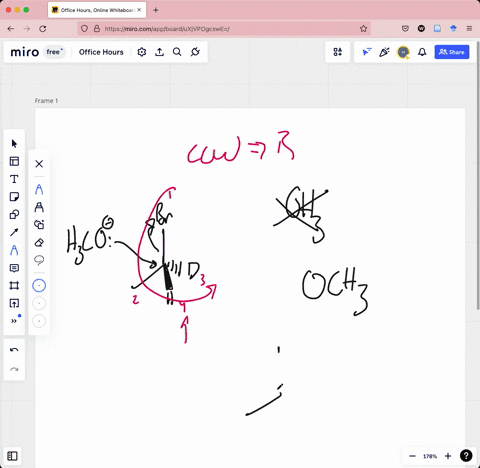The image size is (480, 468).
Task: Search the board
Action: click(x=177, y=52)
